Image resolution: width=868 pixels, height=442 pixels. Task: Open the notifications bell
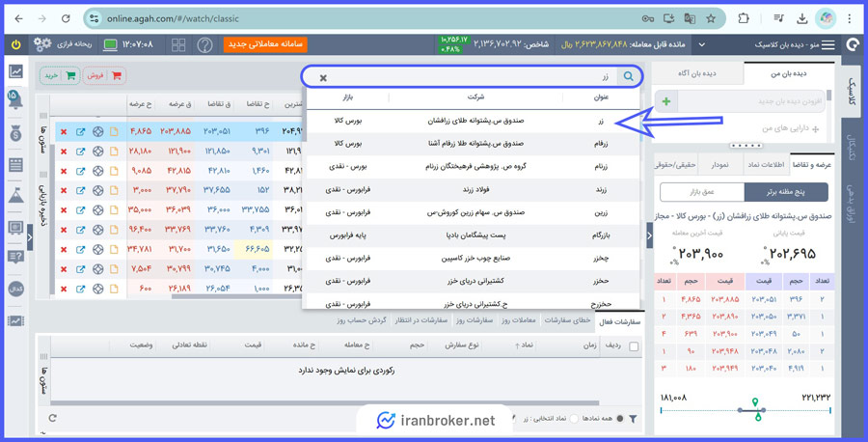pyautogui.click(x=14, y=99)
